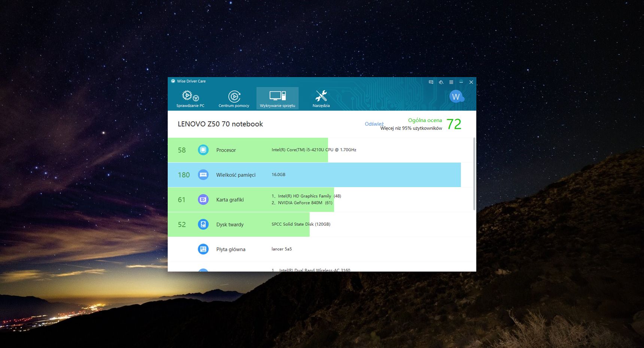Click the Karta grafiki icon

203,199
